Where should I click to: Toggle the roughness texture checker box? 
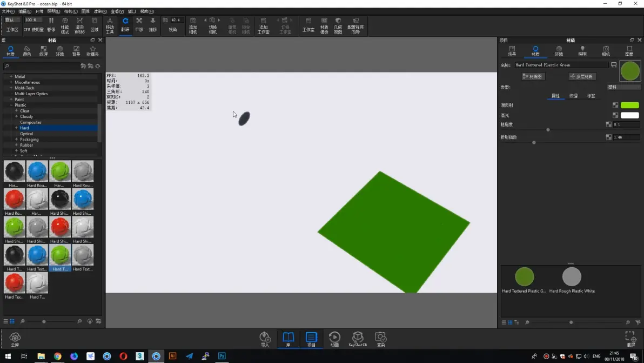[609, 124]
